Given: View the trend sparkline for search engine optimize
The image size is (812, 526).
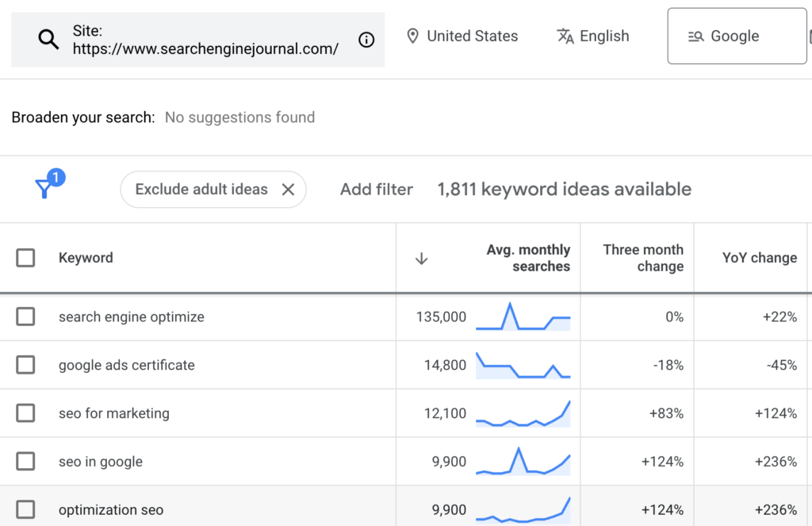Looking at the screenshot, I should (523, 317).
